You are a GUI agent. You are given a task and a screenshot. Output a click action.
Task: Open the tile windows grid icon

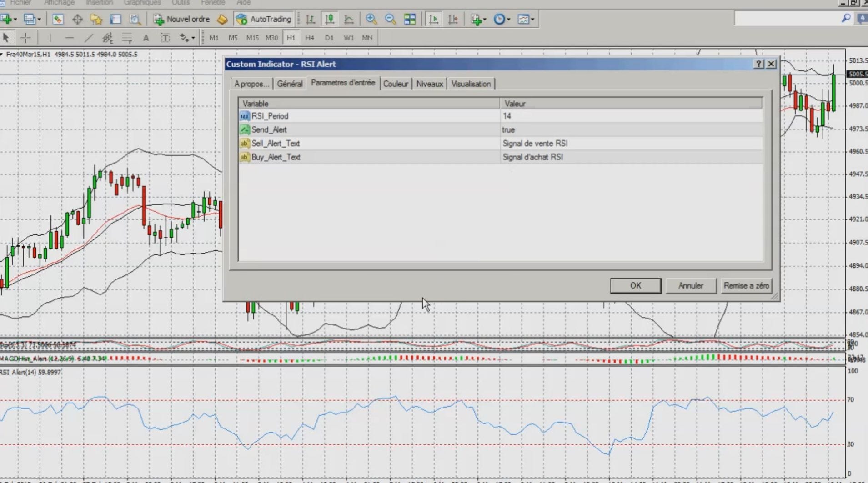pyautogui.click(x=410, y=19)
